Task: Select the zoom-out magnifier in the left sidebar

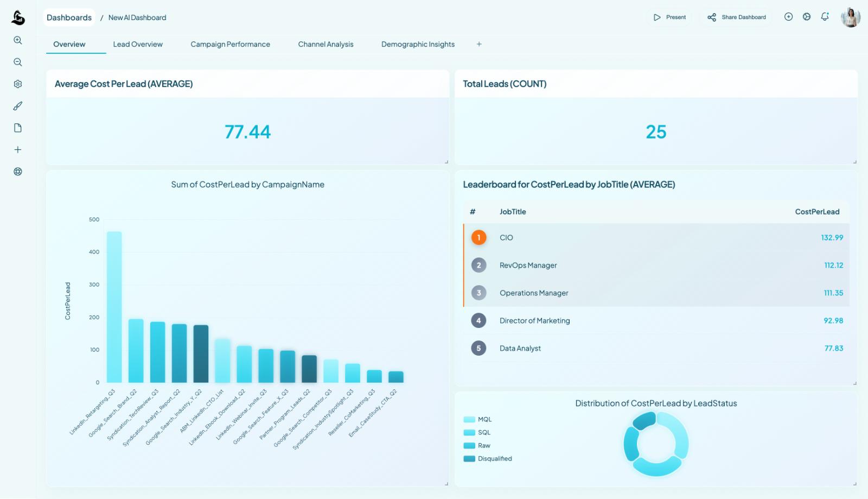Action: [x=18, y=62]
